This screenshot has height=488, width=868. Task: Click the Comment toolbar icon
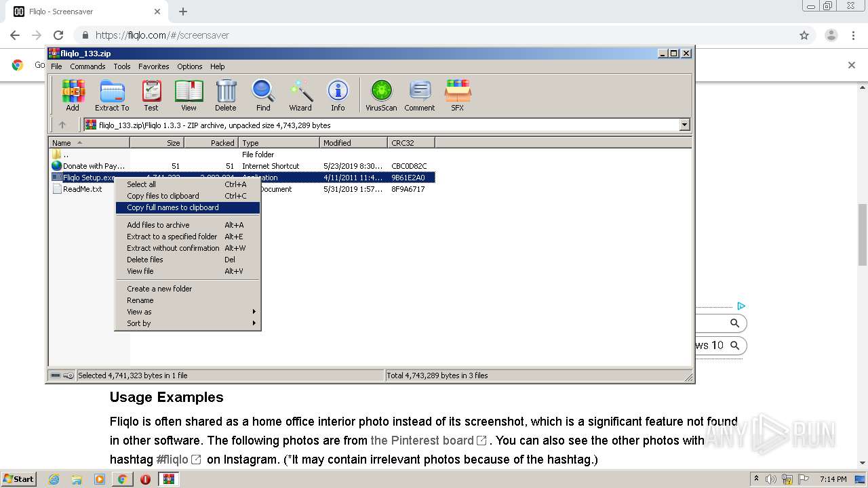420,95
